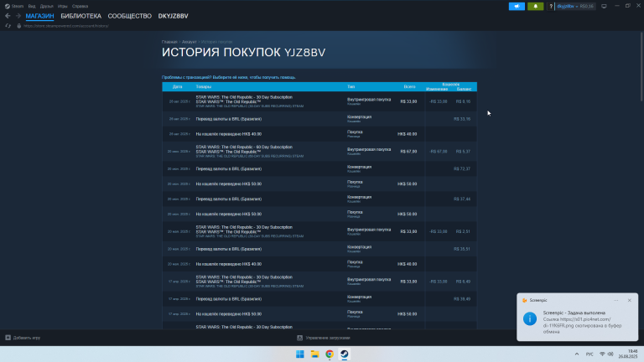The height and width of the screenshot is (362, 644).
Task: Click the ИСТОРИЯ ПОКУПОК page heading
Action: 243,53
